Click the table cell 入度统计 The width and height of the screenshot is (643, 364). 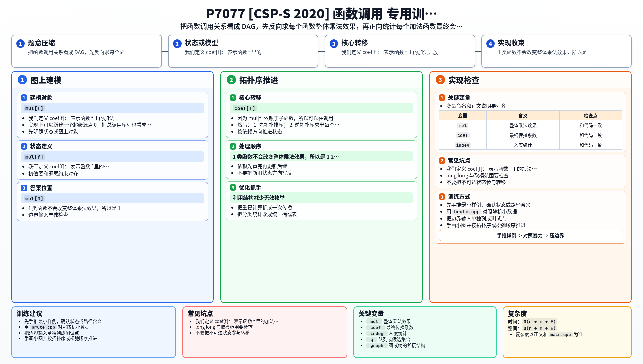coord(523,145)
